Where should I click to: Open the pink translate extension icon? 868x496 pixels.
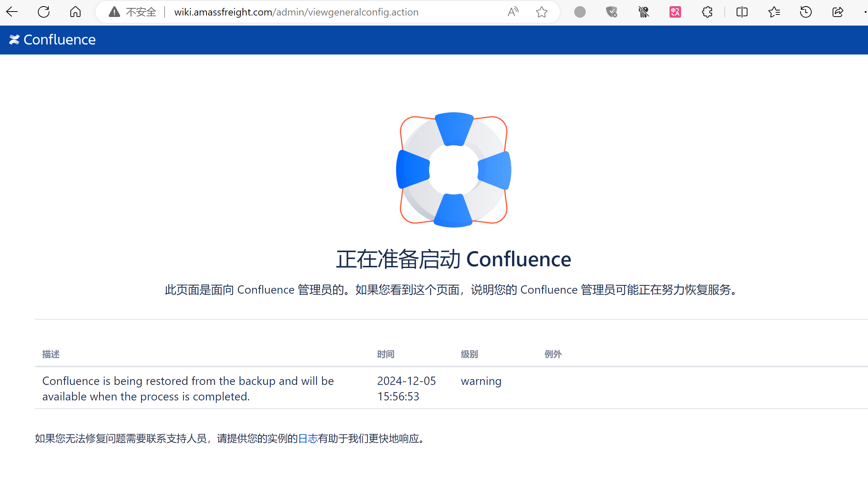coord(675,12)
